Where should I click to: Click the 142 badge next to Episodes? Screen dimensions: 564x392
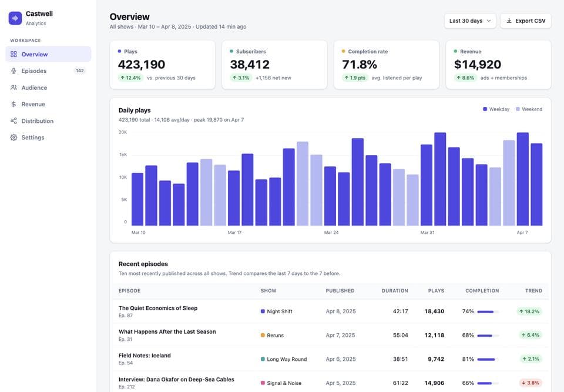coord(80,71)
